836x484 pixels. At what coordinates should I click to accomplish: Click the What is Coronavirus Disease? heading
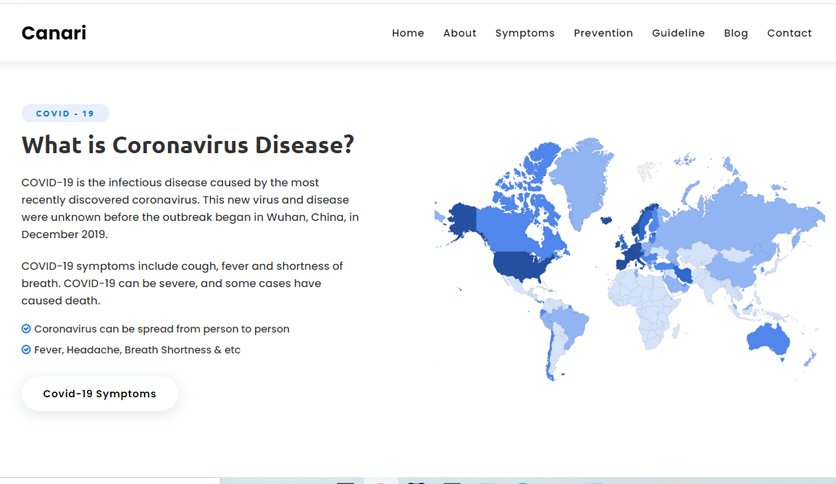(188, 145)
